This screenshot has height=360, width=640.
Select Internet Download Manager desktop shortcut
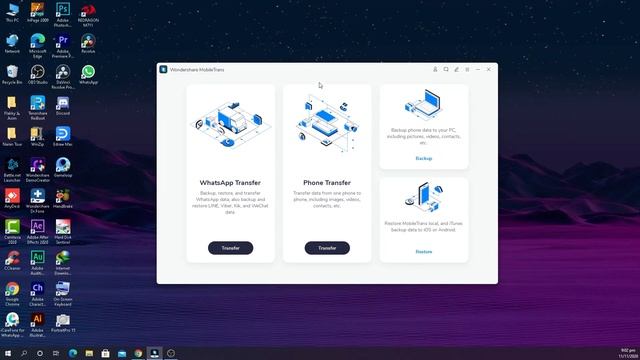(x=63, y=263)
